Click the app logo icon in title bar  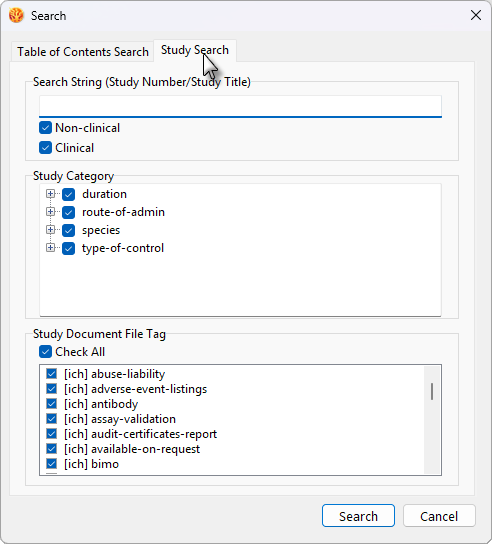click(16, 15)
